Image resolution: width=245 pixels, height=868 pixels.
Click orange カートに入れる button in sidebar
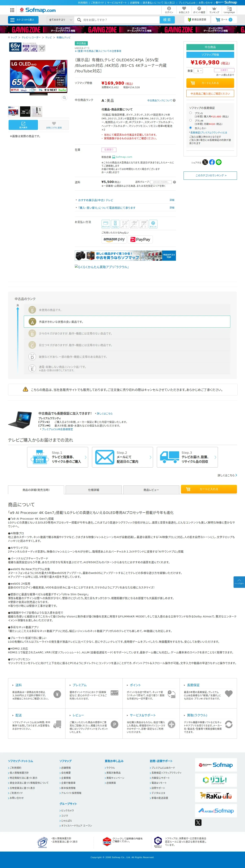pos(210,83)
